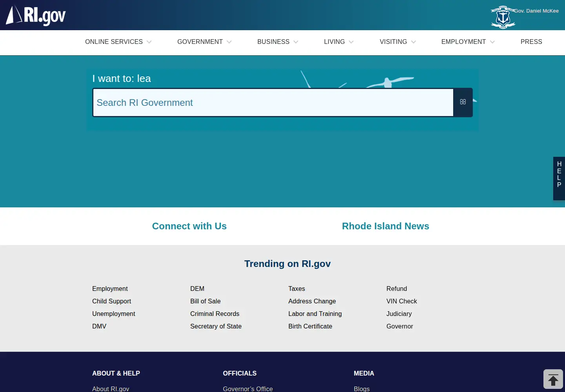Click into the Search RI Government field

(273, 103)
